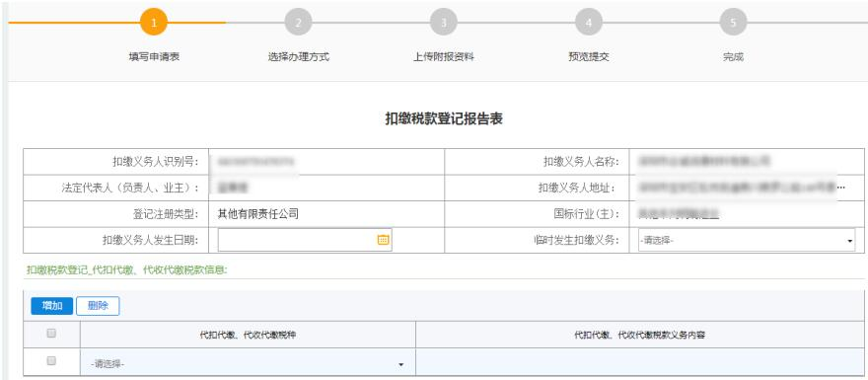Image resolution: width=868 pixels, height=380 pixels.
Task: Click the green 扣缴税款登记_代扣代缴、代收代缴税款信息 heading
Action: coord(127,270)
